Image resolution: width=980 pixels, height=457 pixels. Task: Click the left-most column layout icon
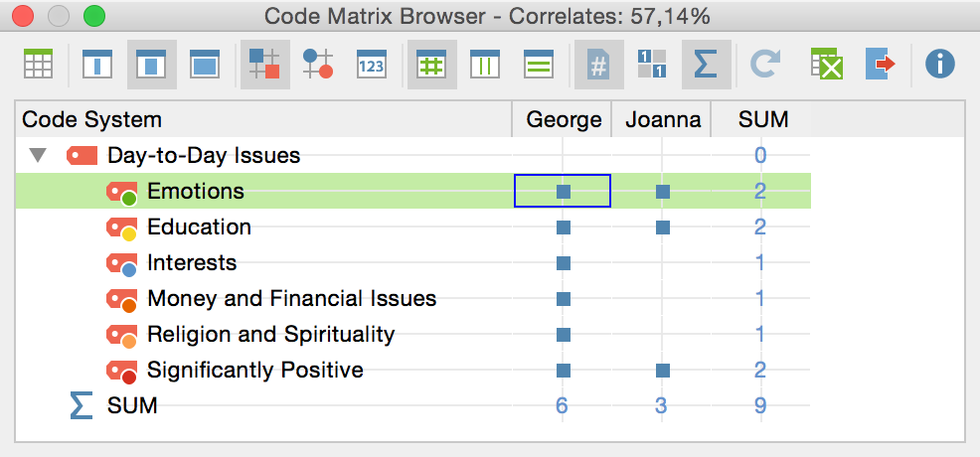coord(96,65)
